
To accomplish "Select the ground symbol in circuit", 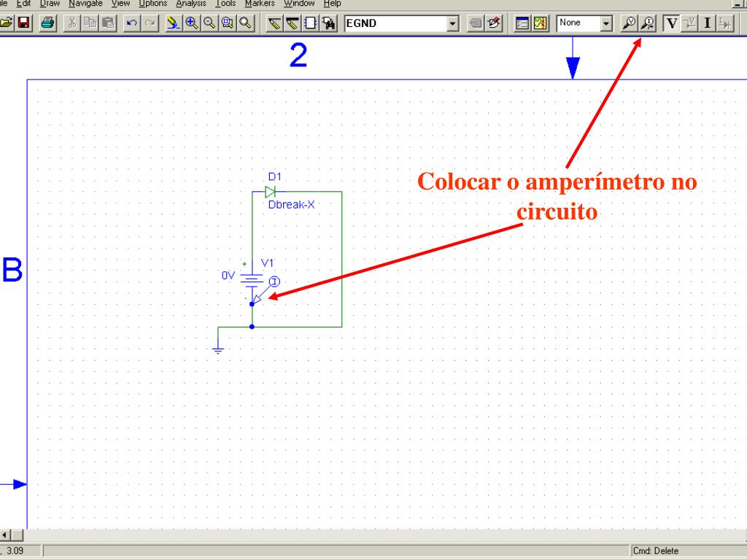I will coord(218,351).
